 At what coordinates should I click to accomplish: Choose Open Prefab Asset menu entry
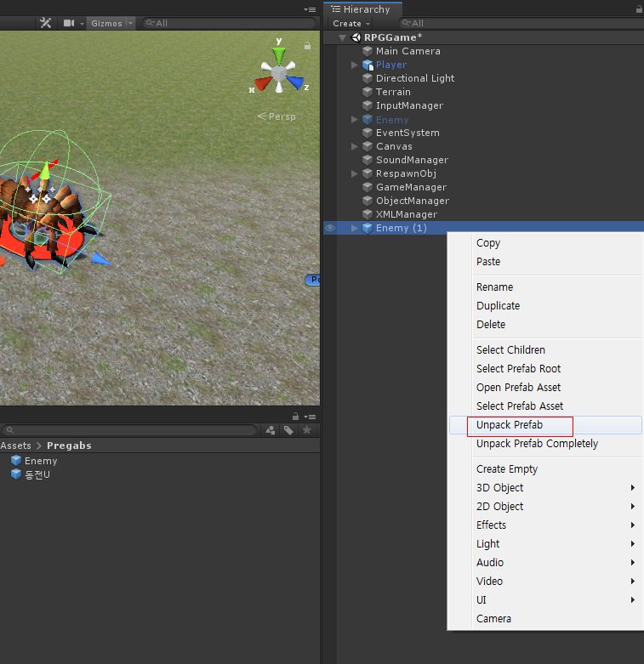point(518,388)
